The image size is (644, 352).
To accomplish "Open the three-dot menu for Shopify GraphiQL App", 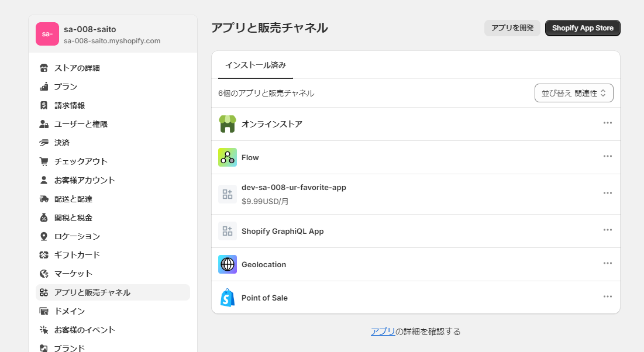I will pos(608,230).
